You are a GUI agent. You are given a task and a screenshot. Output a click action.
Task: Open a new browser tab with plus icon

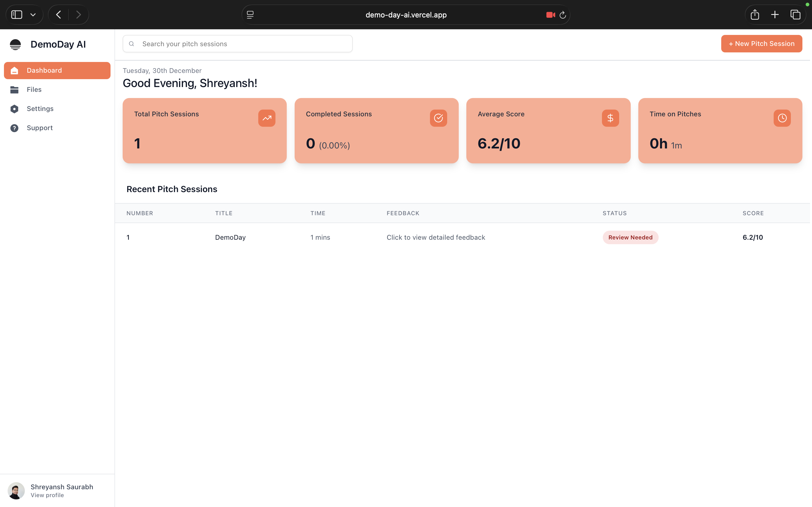click(775, 15)
